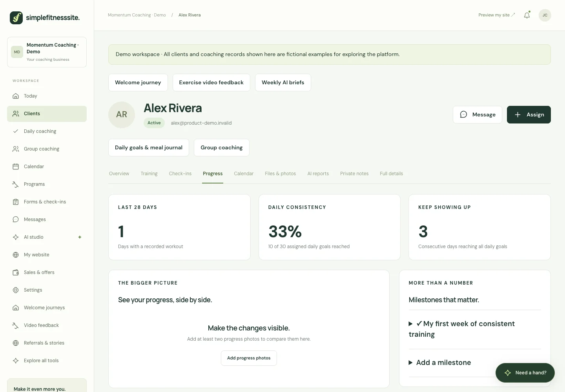Click the Preview my site link

pos(497,15)
